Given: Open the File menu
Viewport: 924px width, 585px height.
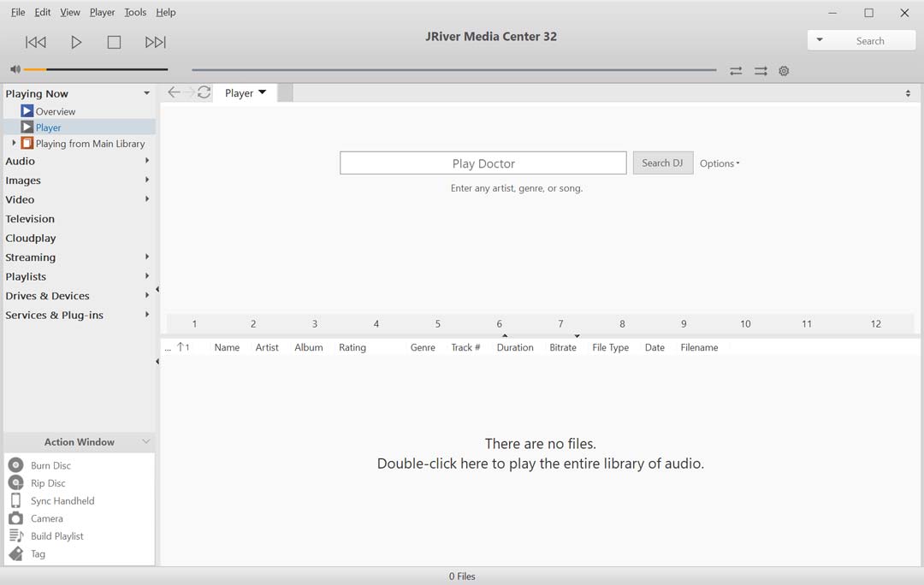Looking at the screenshot, I should coord(18,12).
